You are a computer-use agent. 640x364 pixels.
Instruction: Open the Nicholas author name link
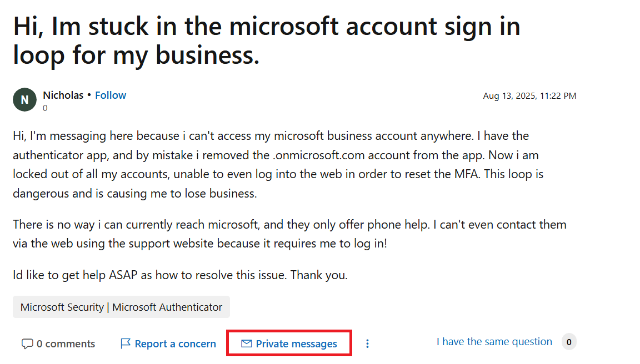coord(63,95)
